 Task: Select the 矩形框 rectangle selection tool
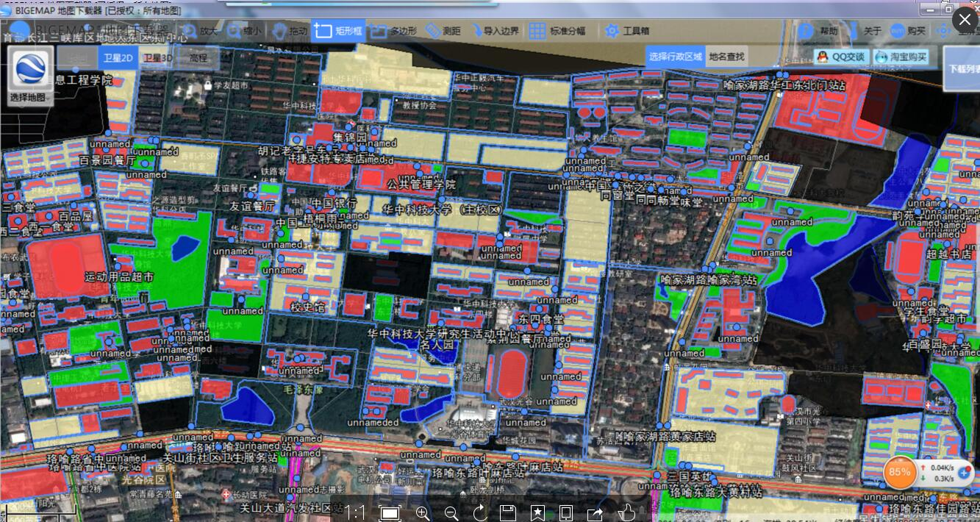pyautogui.click(x=337, y=31)
